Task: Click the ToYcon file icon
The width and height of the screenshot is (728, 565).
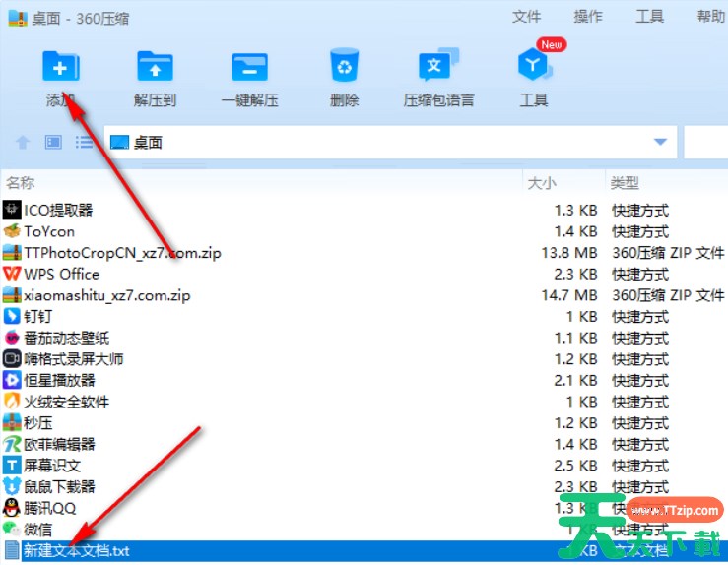Action: 12,231
